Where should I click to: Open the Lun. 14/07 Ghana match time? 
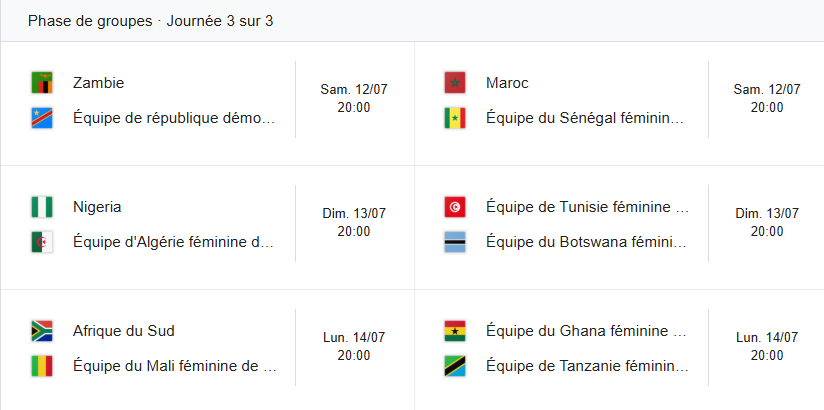[x=768, y=346]
